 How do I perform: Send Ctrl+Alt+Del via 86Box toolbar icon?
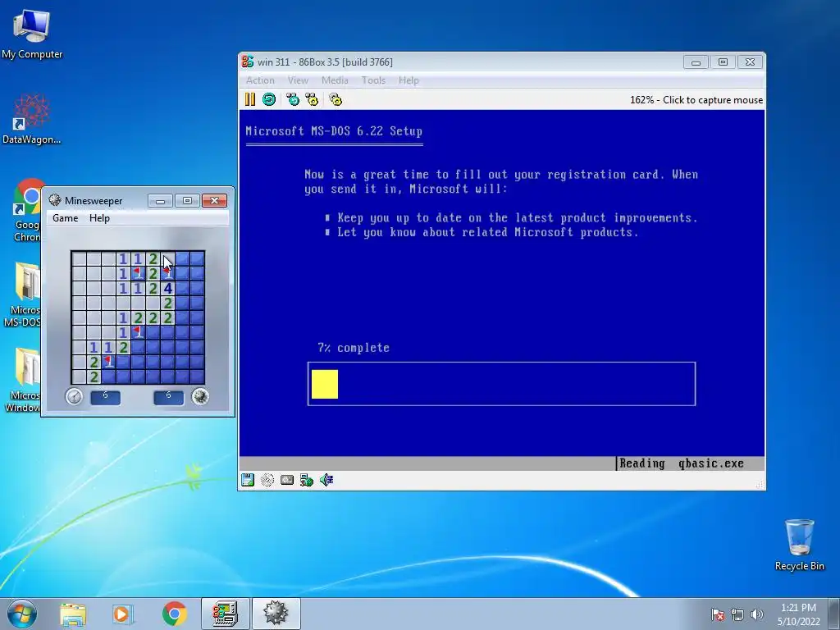click(x=293, y=99)
